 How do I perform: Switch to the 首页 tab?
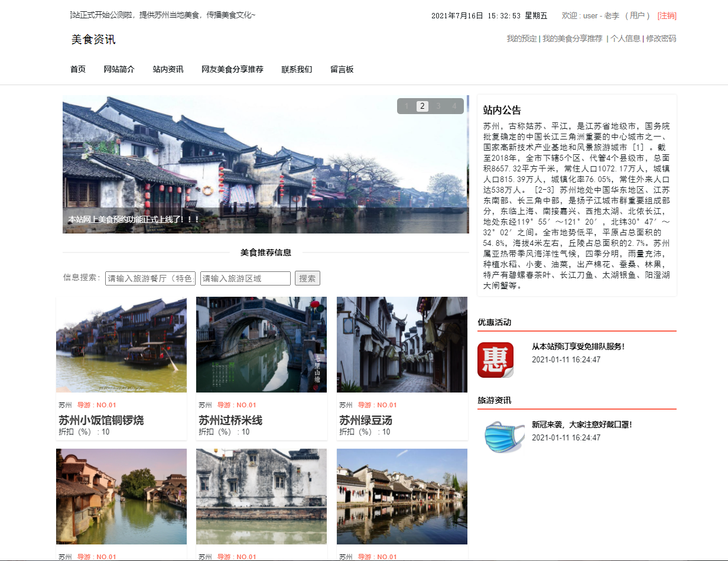pos(77,69)
